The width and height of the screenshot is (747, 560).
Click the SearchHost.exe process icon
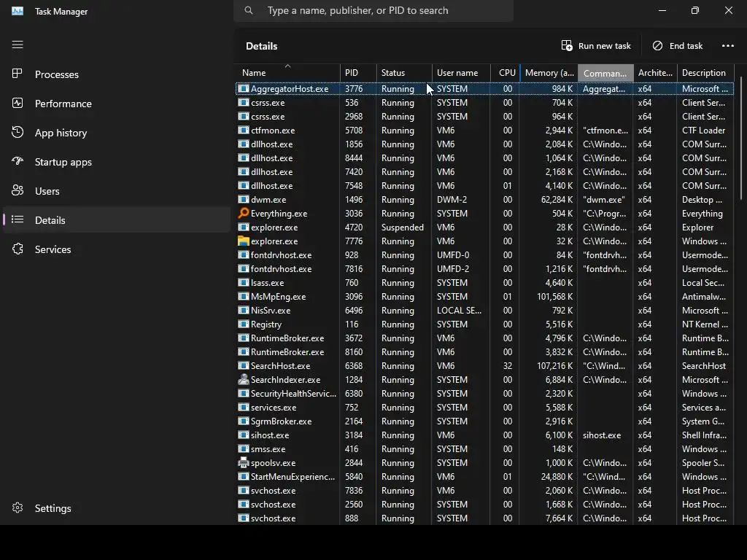tap(244, 366)
